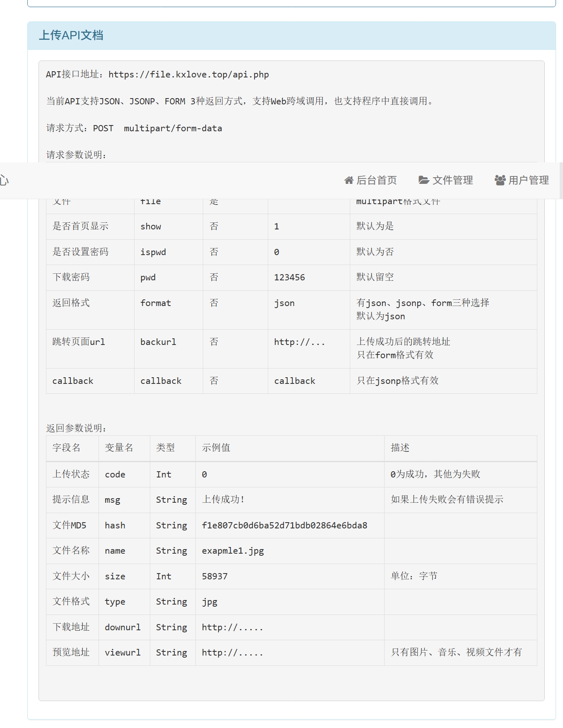Click the backurl variable name cell
The image size is (563, 728).
158,342
